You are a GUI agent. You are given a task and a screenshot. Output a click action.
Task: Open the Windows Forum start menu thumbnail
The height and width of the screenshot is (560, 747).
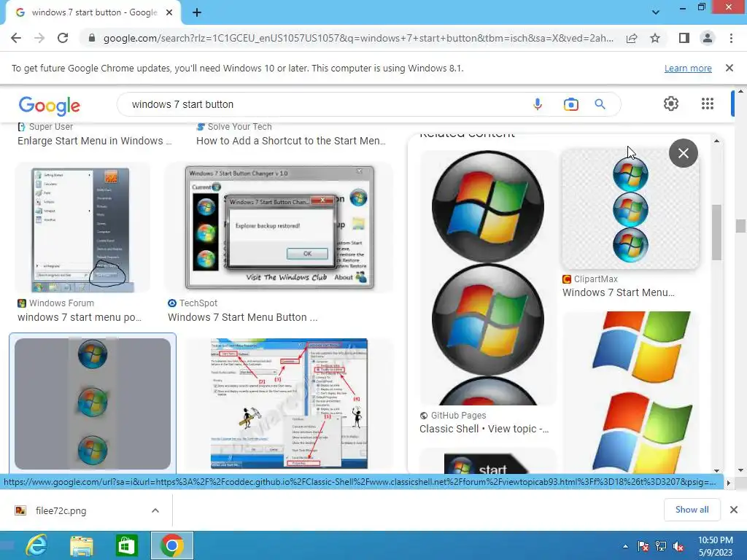[x=82, y=228]
